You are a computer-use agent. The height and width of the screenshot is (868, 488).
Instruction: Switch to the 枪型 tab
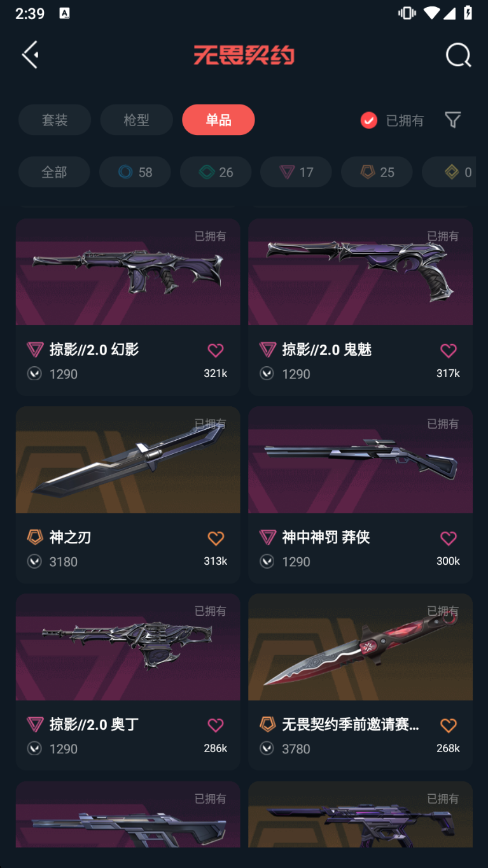136,120
